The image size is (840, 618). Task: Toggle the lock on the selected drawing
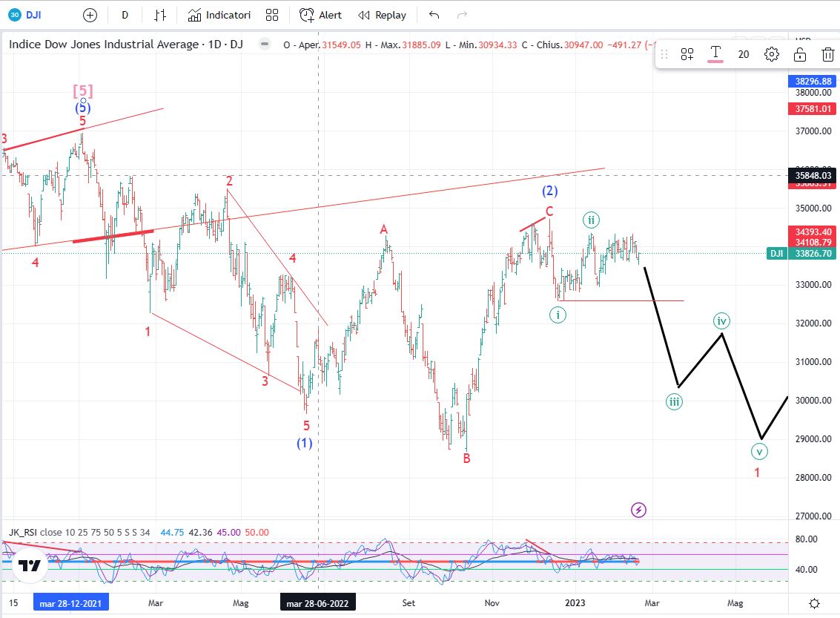click(800, 54)
